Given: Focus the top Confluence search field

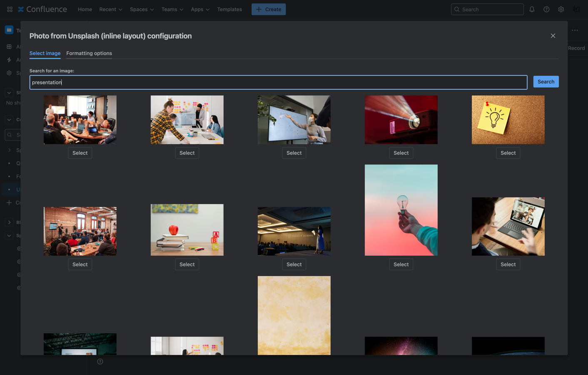Looking at the screenshot, I should point(487,9).
